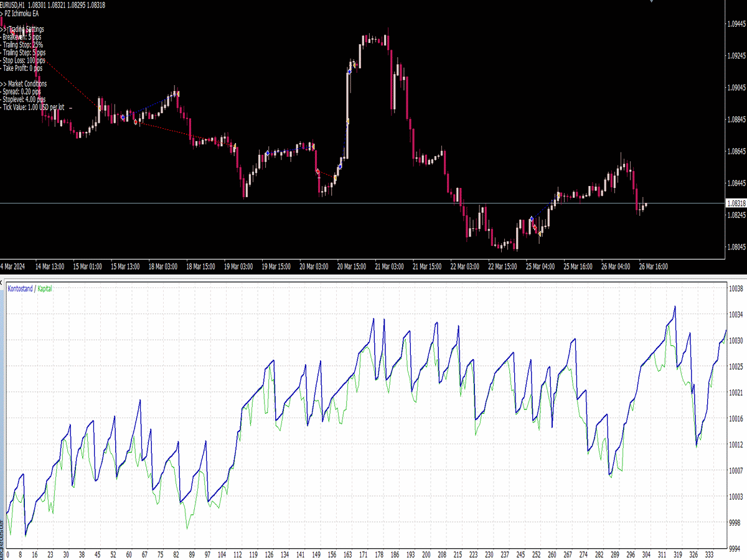
Task: Click the 21 Mar 03:00 time axis label
Action: pyautogui.click(x=388, y=266)
